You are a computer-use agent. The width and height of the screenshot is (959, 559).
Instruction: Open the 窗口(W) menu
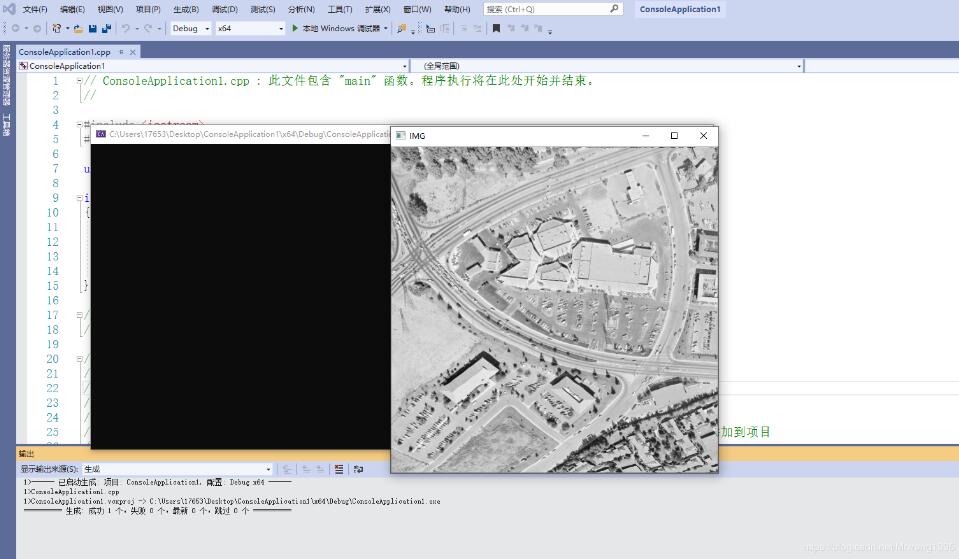click(417, 9)
